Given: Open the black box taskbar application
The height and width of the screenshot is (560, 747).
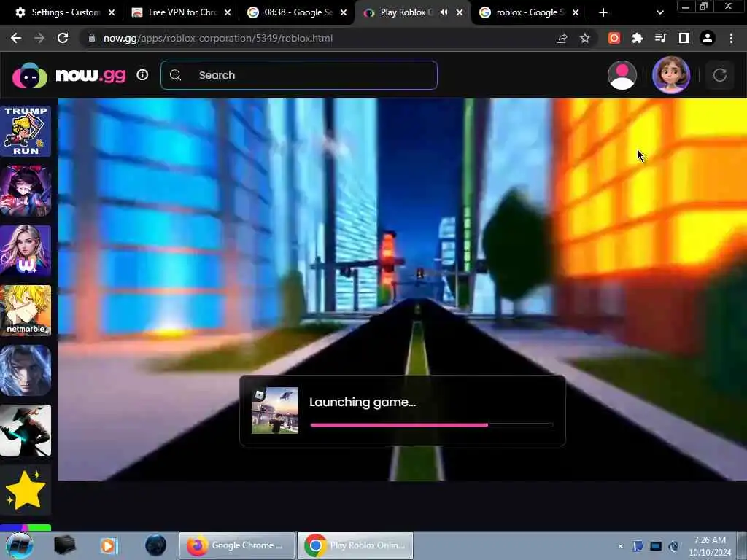Looking at the screenshot, I should [65, 545].
